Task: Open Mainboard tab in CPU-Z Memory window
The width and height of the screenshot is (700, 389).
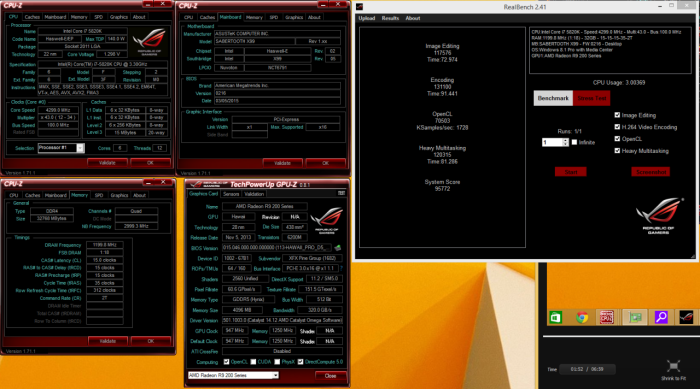Action: coord(56,195)
